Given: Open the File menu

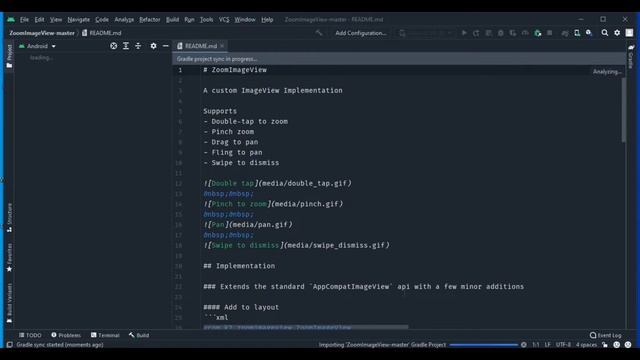Looking at the screenshot, I should pyautogui.click(x=24, y=20).
